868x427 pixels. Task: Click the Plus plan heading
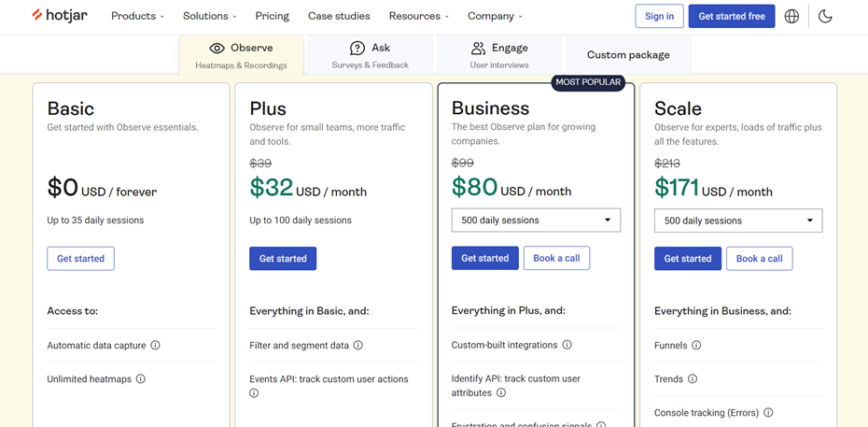(268, 108)
